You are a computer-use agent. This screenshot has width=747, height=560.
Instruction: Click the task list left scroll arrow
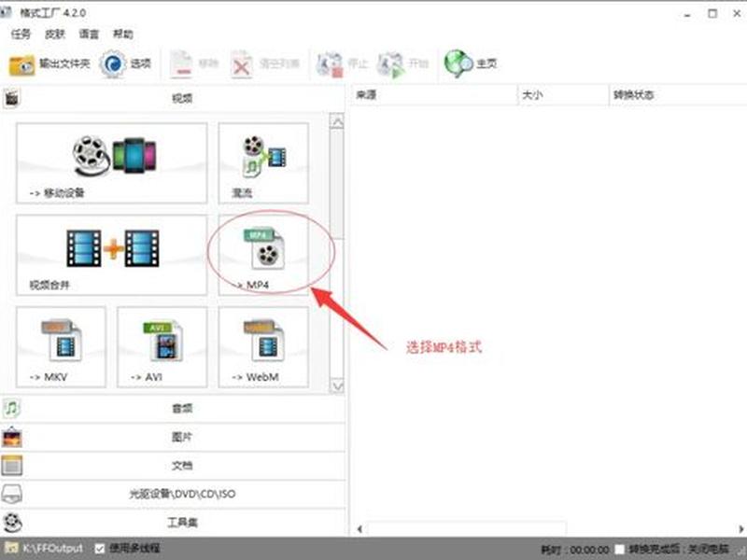pos(359,529)
